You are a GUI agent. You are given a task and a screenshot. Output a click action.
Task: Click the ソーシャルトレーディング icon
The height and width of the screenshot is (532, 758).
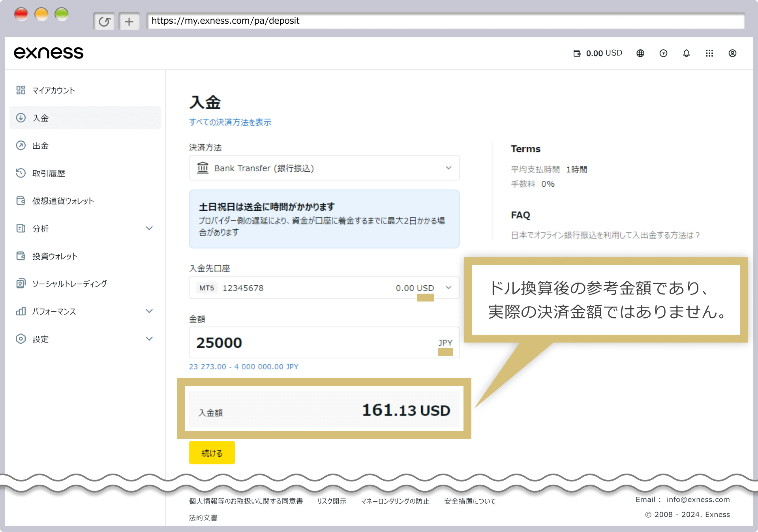point(21,284)
